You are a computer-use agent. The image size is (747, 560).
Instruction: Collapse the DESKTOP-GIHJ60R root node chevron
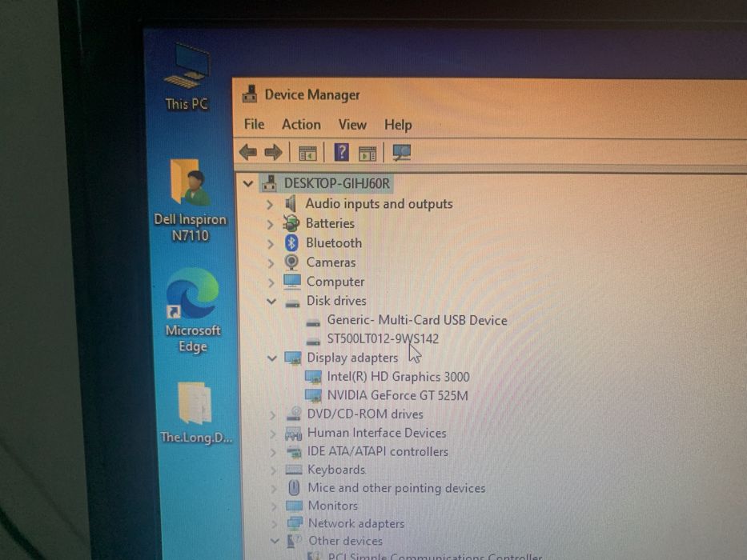click(247, 183)
